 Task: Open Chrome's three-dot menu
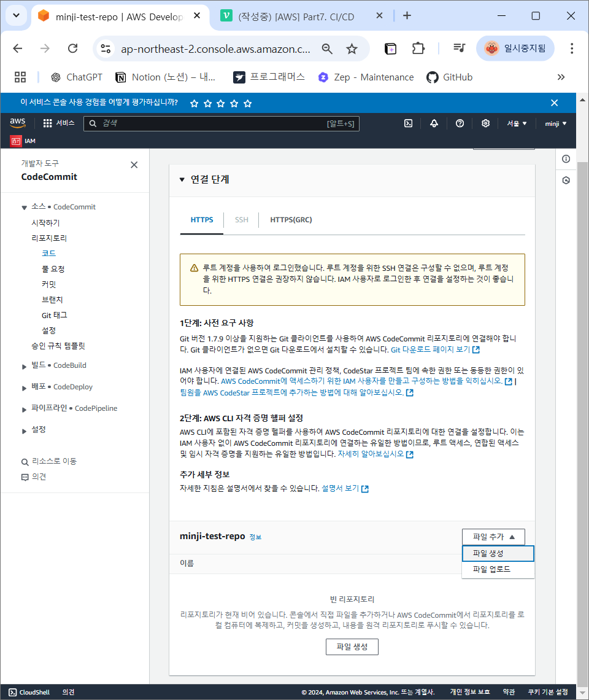572,49
